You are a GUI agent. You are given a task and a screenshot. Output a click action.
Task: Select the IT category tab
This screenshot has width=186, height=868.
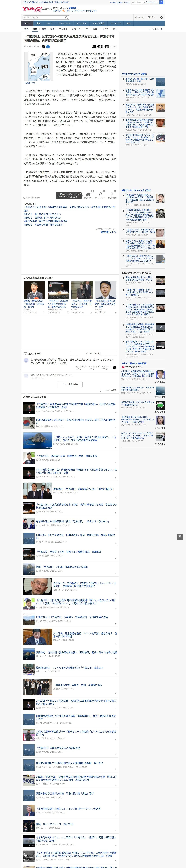point(86,29)
